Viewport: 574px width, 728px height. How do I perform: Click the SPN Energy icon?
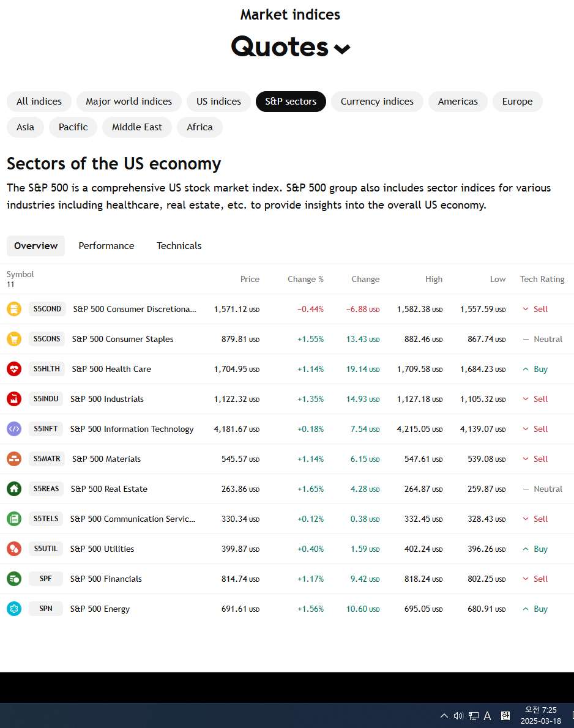(x=14, y=609)
